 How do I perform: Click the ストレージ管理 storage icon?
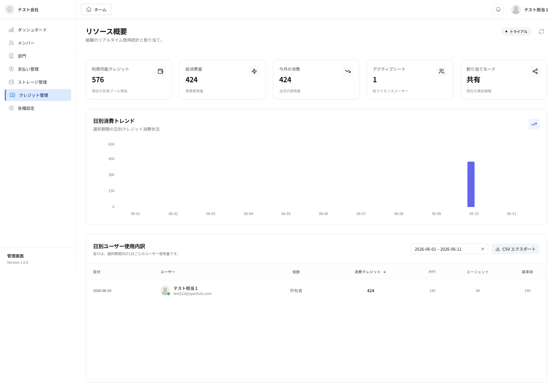point(11,82)
